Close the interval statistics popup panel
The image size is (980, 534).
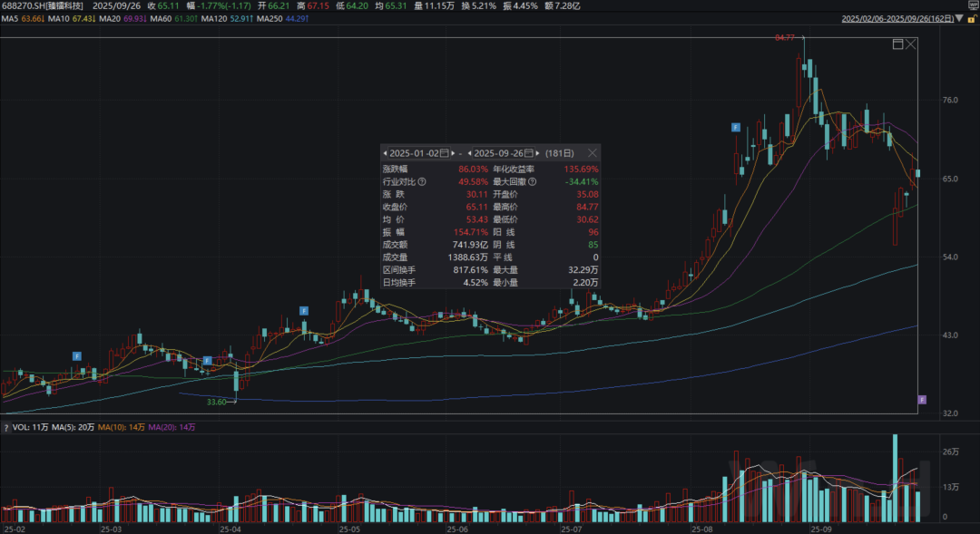(592, 153)
